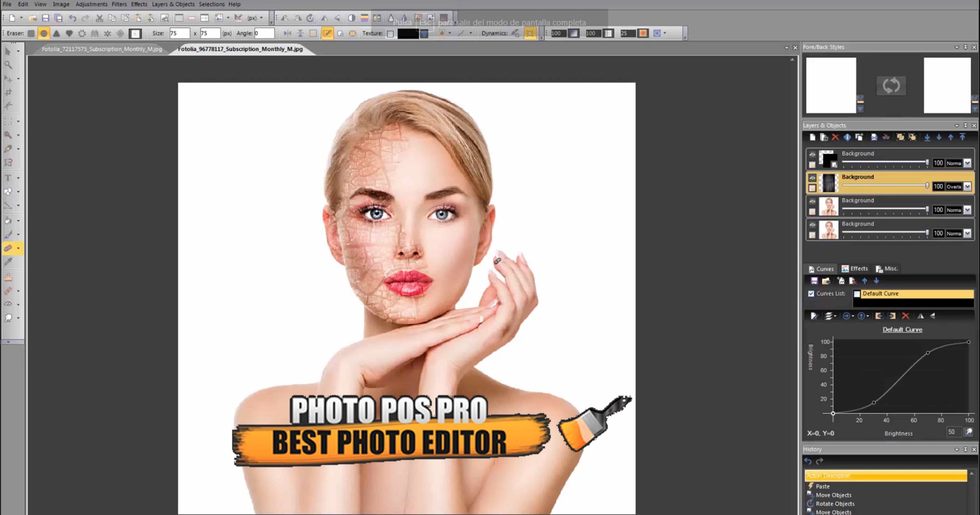Open the Filters menu
The image size is (980, 515).
[x=119, y=4]
